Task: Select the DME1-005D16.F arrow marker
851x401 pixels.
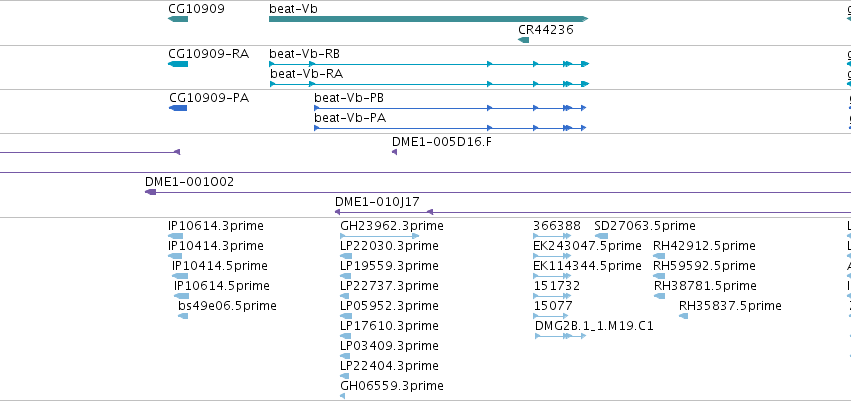Action: [x=395, y=152]
